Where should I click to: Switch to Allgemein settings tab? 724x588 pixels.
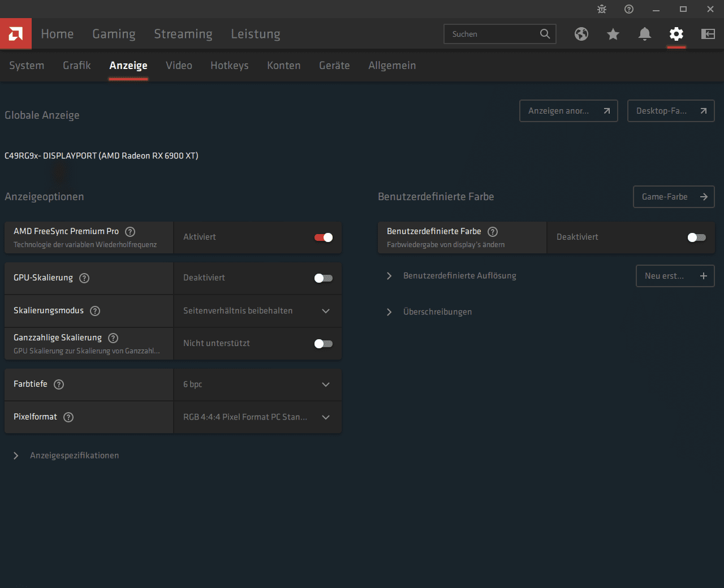(x=392, y=66)
